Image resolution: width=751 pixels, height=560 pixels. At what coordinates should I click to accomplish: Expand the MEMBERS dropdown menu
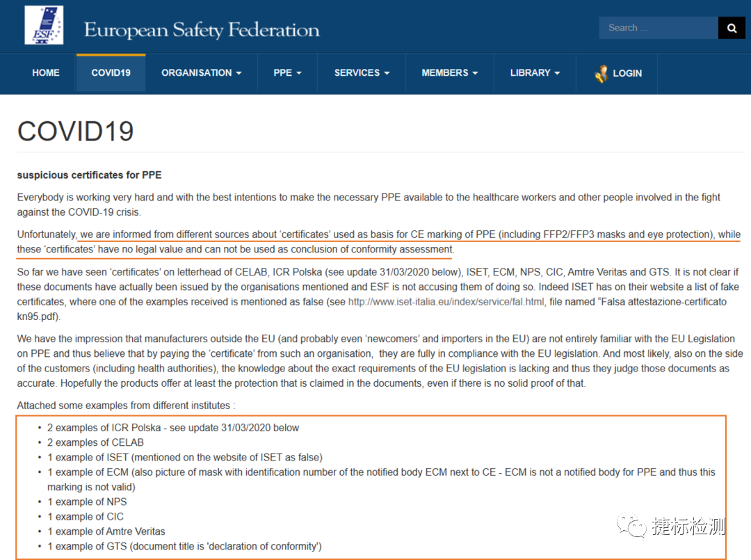[x=450, y=73]
